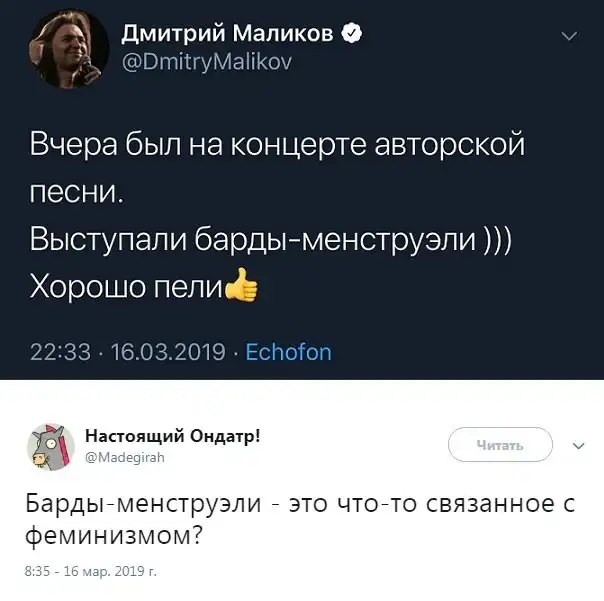Open the Echofon source link
The image size is (604, 601).
coord(288,352)
